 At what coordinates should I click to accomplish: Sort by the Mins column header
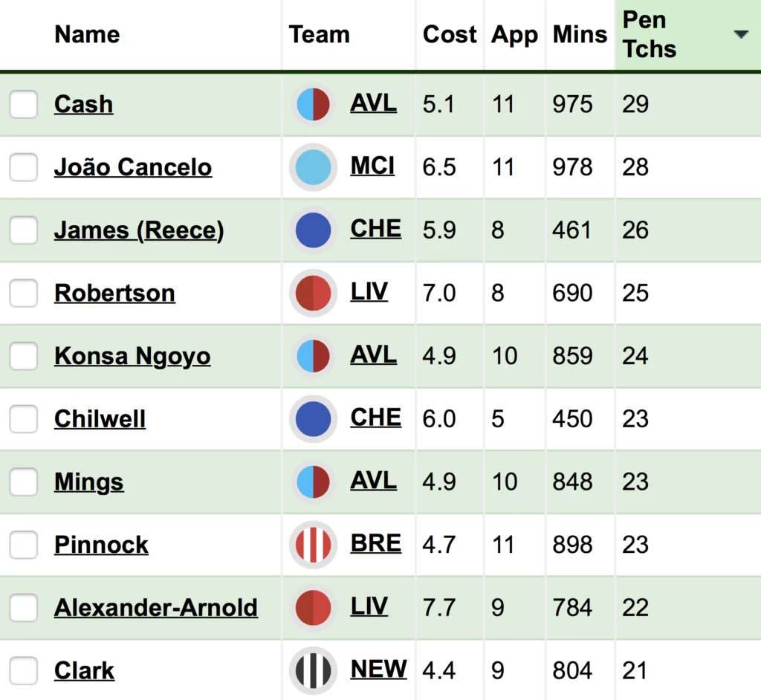click(580, 34)
